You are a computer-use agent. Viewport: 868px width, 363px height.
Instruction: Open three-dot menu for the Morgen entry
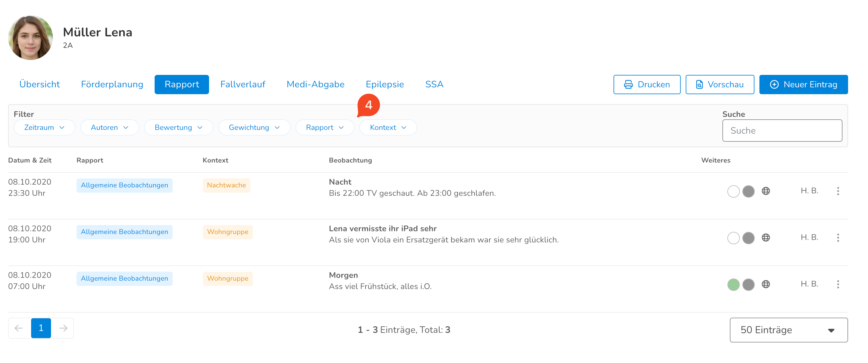[x=838, y=284]
